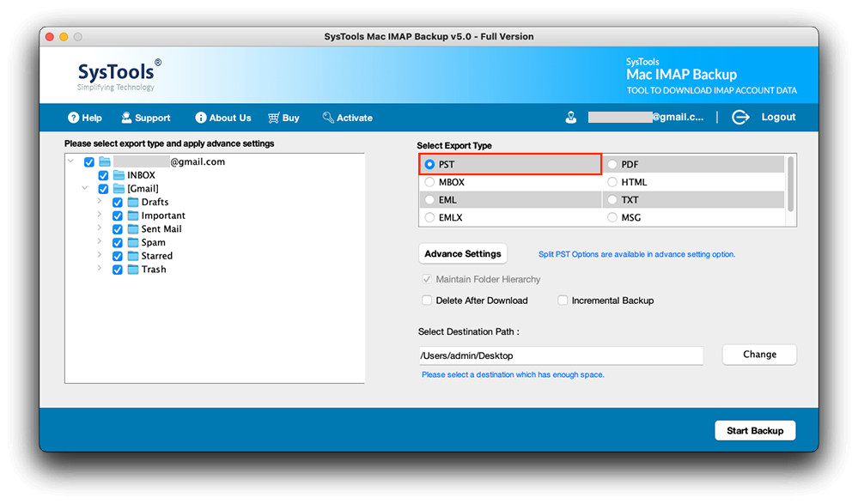Click the Starred folder icon

tap(133, 256)
